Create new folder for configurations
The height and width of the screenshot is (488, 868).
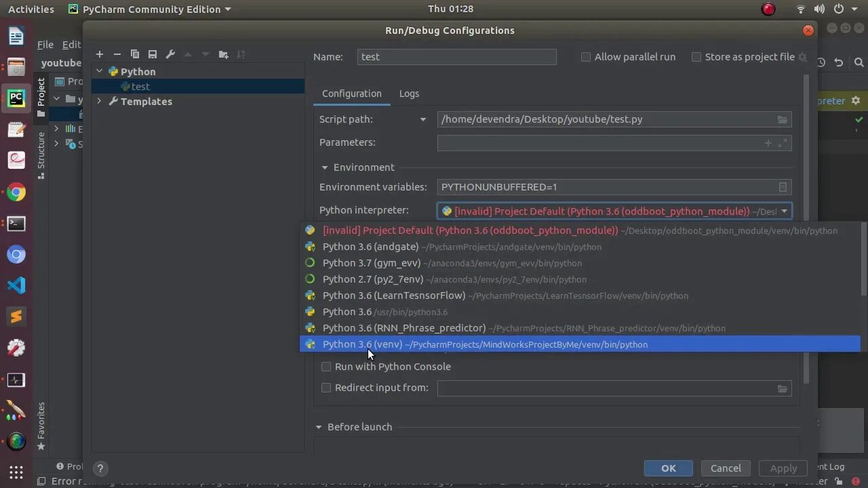tap(223, 54)
